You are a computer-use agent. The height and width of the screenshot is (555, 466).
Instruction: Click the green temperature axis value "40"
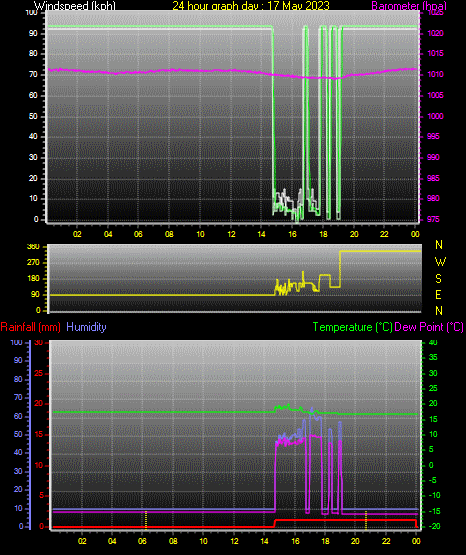coord(433,342)
